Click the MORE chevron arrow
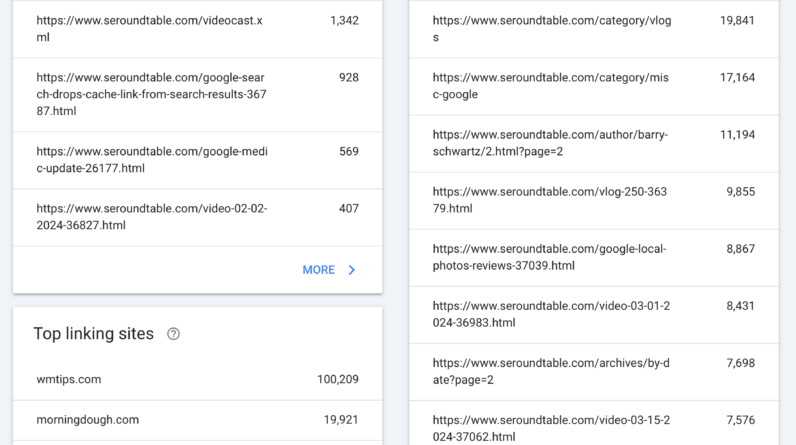796x445 pixels. 352,270
